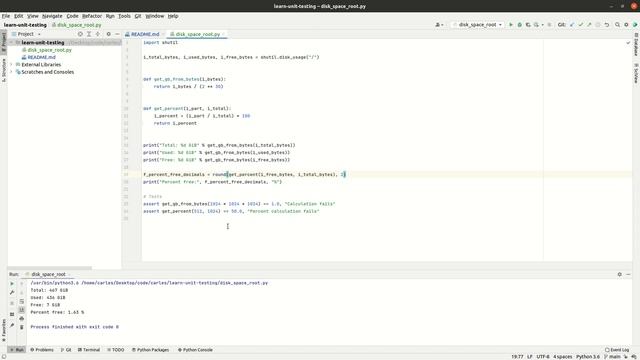
Task: Run with coverage from the main toolbar
Action: (x=528, y=25)
